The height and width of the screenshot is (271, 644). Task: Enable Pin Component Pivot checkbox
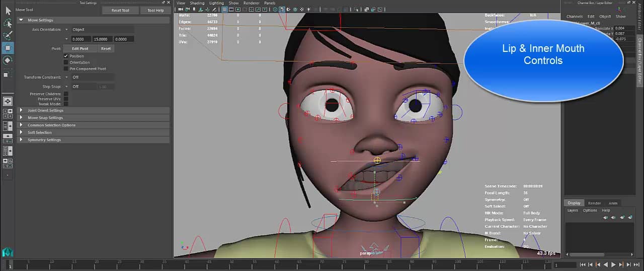(x=66, y=69)
